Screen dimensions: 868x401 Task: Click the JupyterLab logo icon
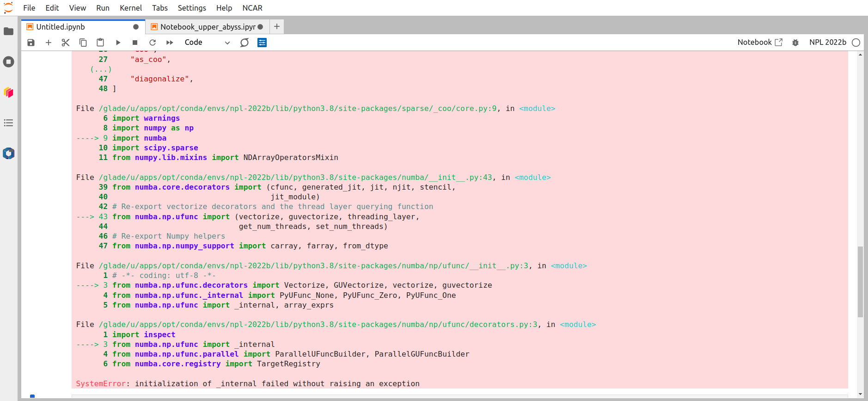click(x=8, y=8)
